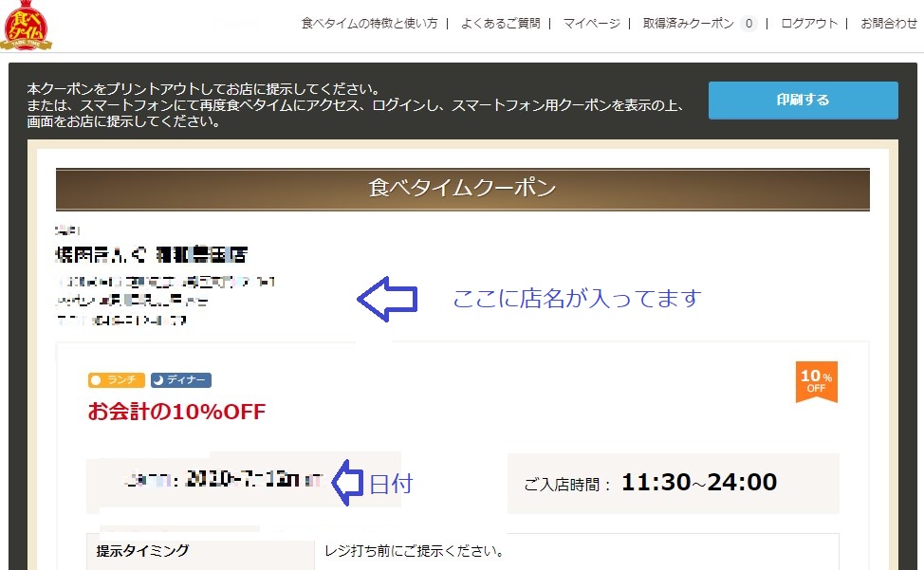Screen dimensions: 924x570
Task: Click the 本クーポンをプリントアウトして instruction line
Action: 204,89
